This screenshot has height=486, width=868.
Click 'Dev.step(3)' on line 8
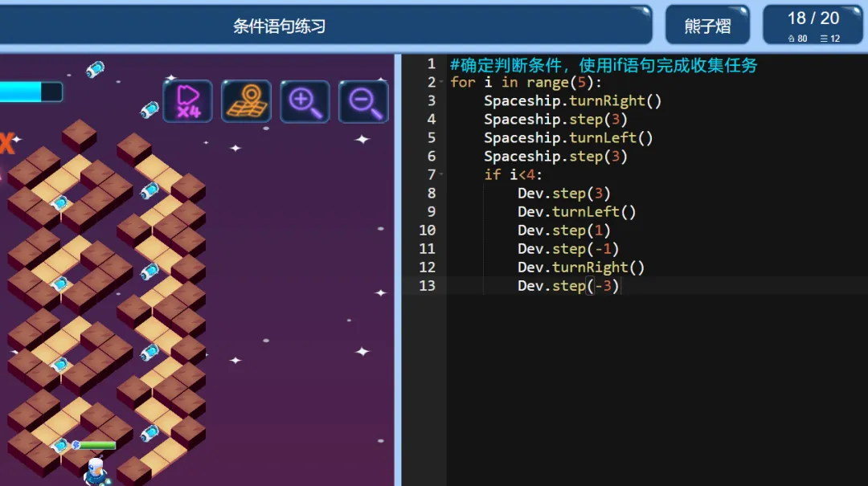564,194
